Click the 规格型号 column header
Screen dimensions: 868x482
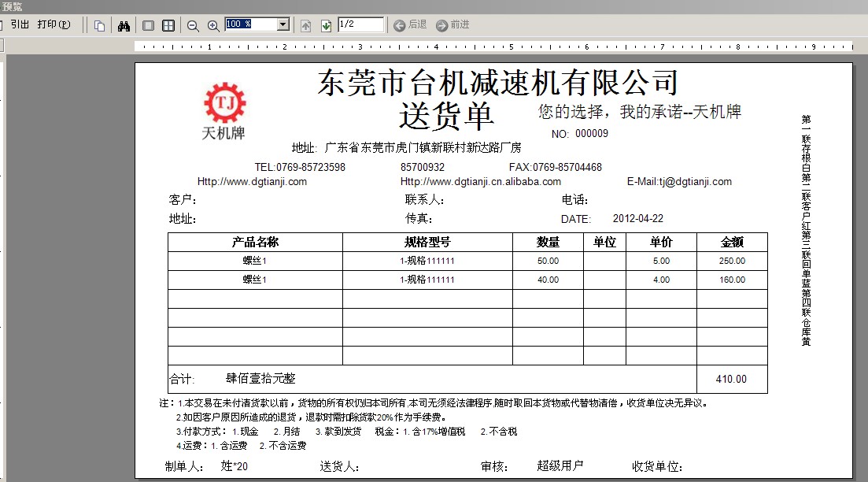[x=427, y=242]
